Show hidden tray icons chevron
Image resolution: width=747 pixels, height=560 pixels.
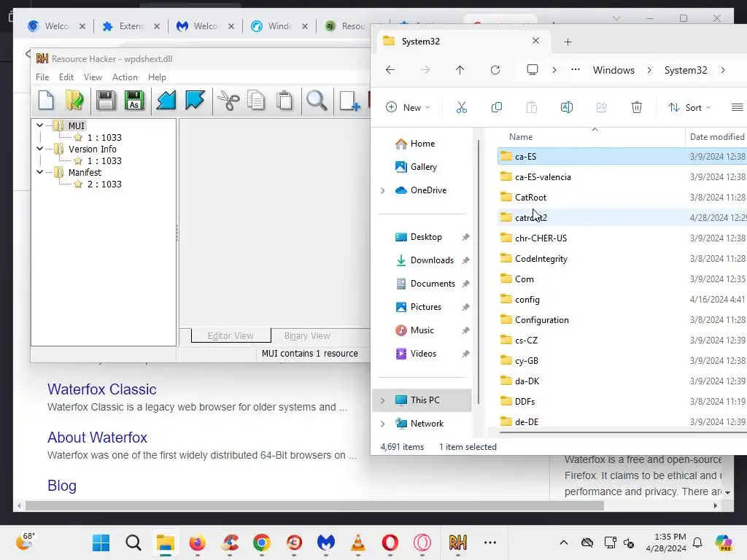[564, 542]
